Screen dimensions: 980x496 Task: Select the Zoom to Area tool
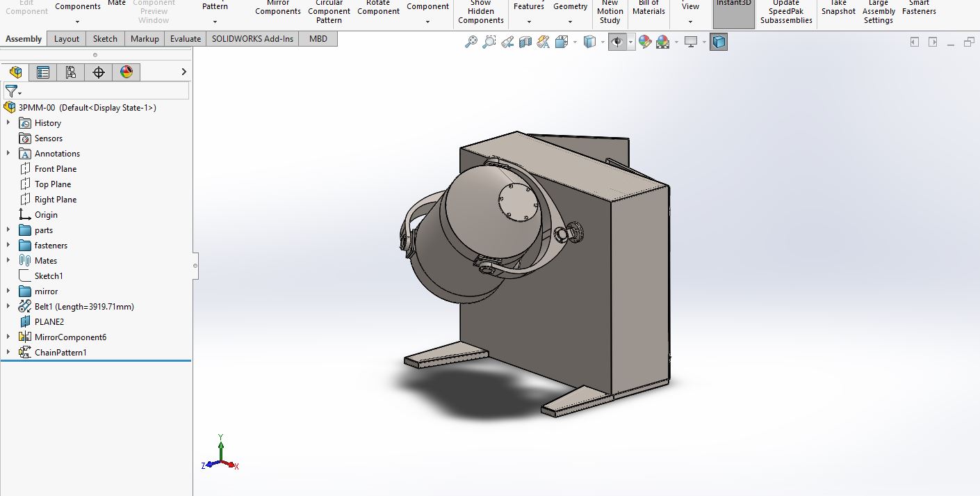point(489,42)
